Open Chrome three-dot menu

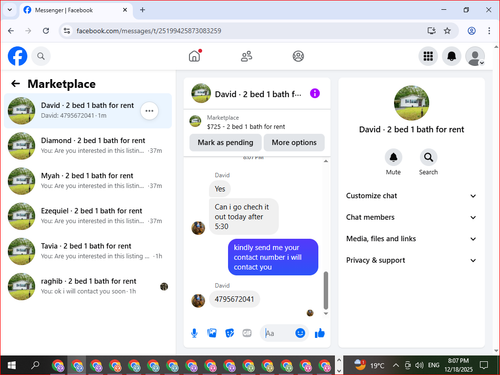(489, 31)
